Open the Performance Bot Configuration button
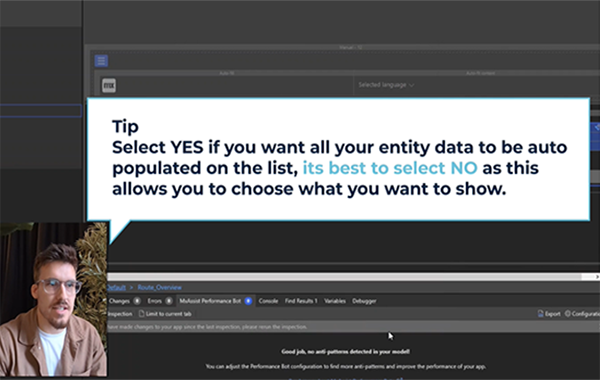The width and height of the screenshot is (600, 380). coord(582,314)
